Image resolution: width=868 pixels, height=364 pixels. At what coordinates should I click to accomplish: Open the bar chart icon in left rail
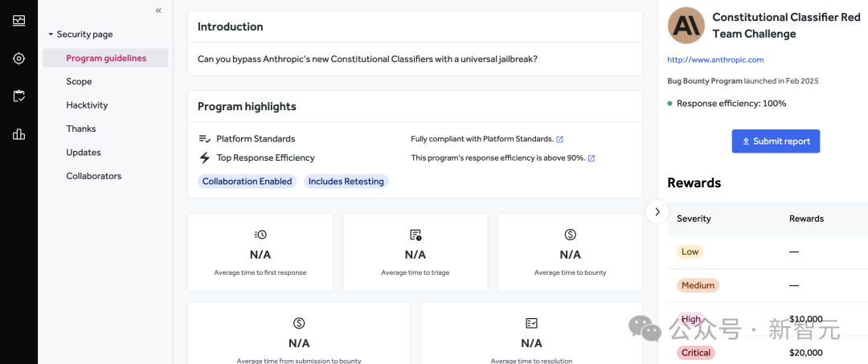pos(18,134)
